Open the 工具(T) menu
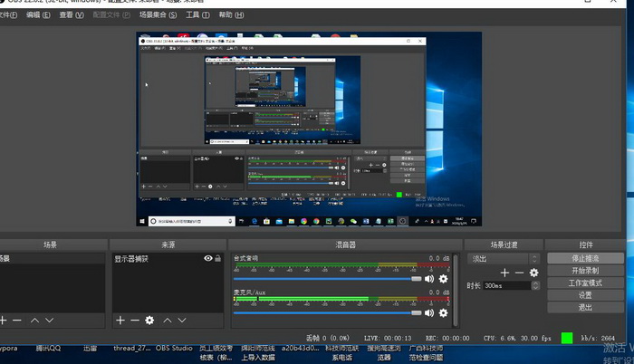The image size is (634, 364). 197,15
